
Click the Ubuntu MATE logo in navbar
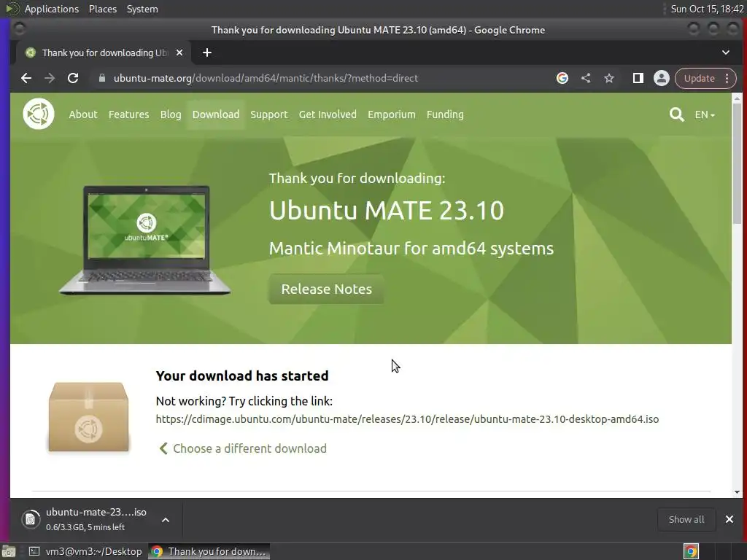39,114
